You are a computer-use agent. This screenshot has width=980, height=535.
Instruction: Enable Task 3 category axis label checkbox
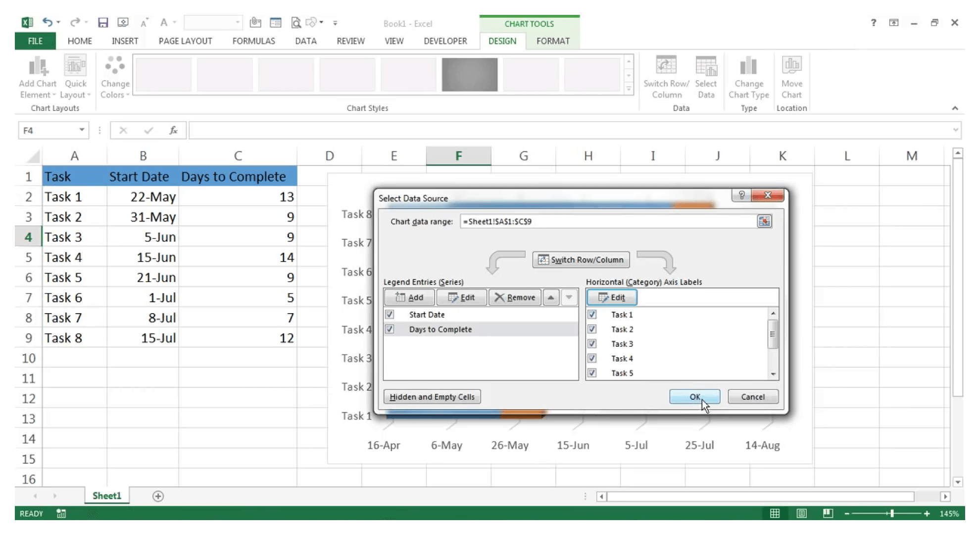[591, 343]
